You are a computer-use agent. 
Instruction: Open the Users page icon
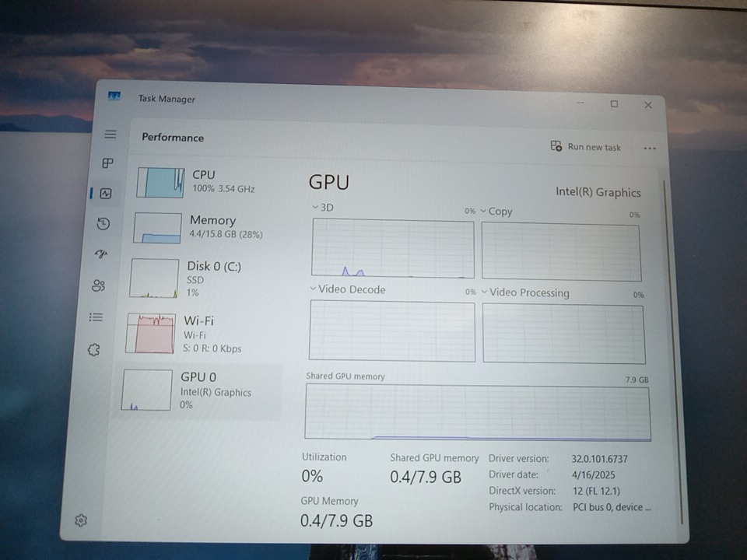tap(98, 285)
